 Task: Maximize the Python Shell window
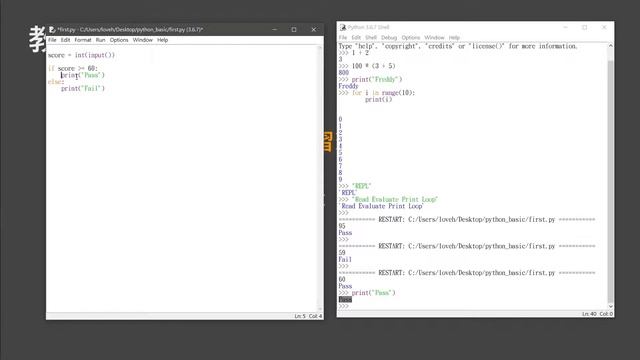(584, 27)
